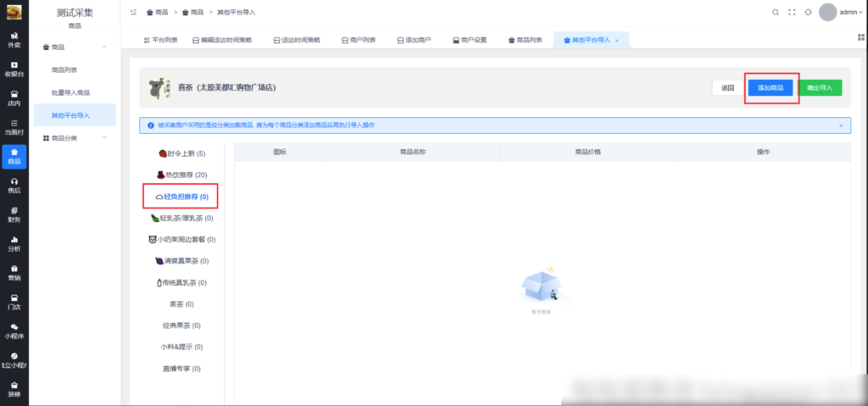Collapse the 商品 menu group
Viewport: 868px width, 406px height.
(103, 47)
